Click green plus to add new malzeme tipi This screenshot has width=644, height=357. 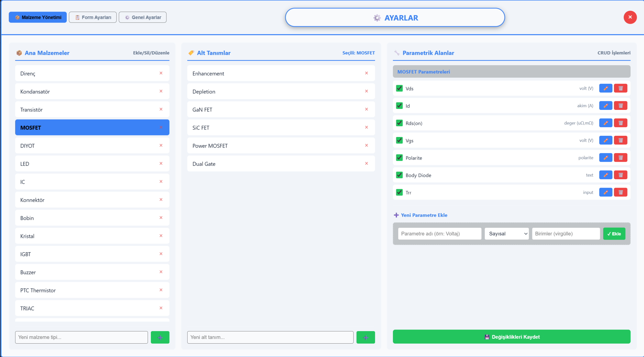point(160,337)
